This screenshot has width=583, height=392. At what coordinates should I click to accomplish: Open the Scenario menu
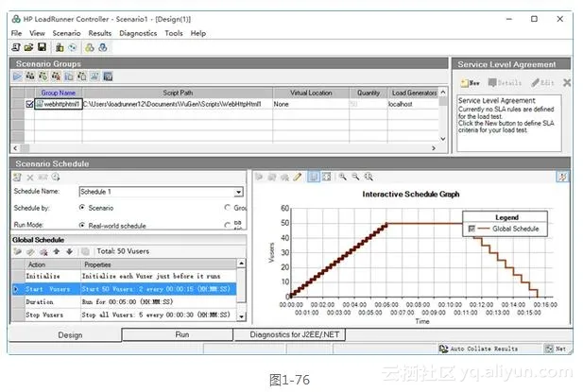coord(66,33)
